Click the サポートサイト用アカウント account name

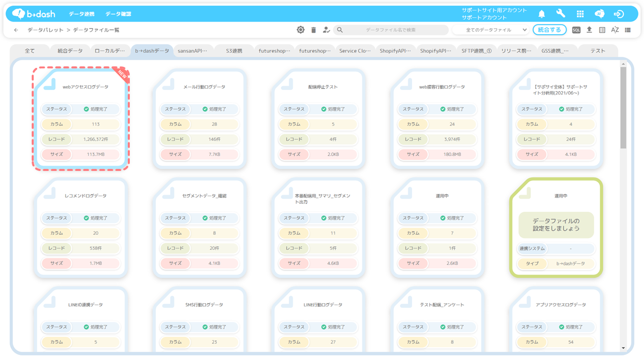tap(495, 10)
